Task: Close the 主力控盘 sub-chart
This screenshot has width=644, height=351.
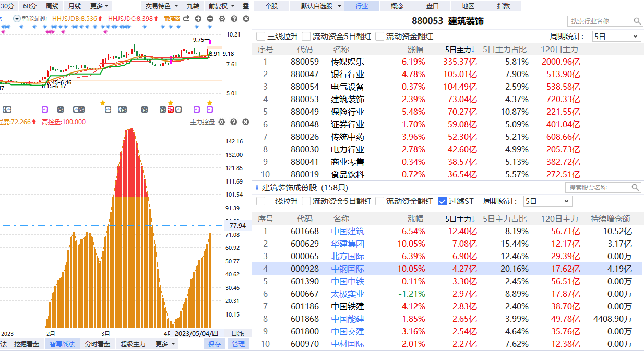Action: click(246, 122)
